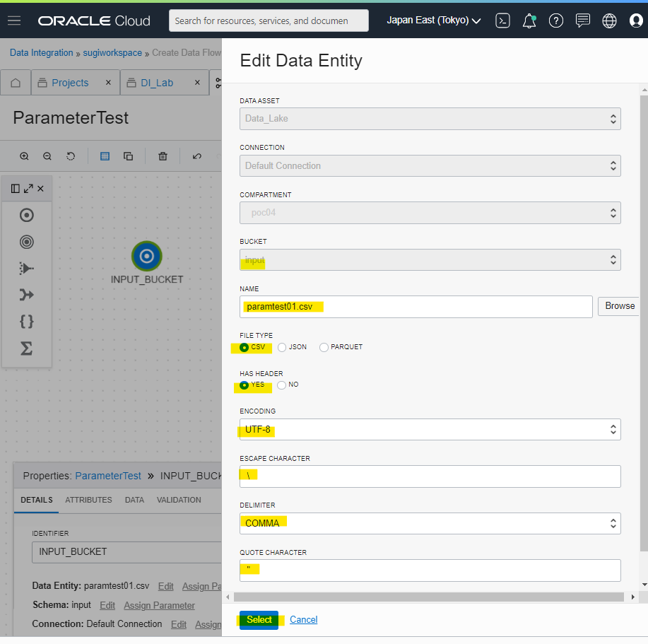Close the Projects tab
This screenshot has width=648, height=644.
(108, 82)
